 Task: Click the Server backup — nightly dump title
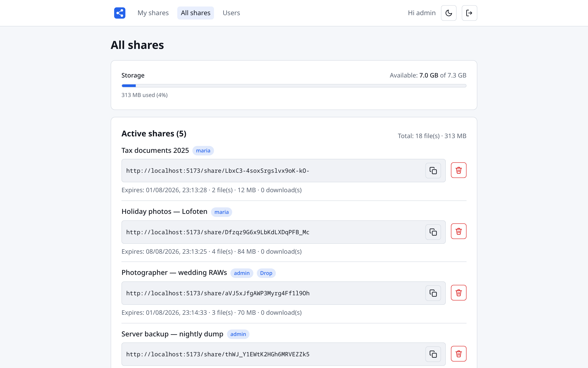point(172,334)
